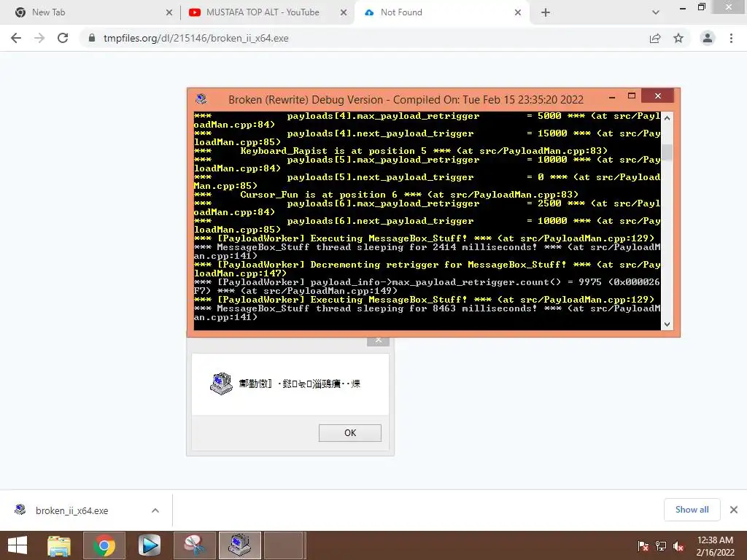Close the YouTube tab
Image resolution: width=747 pixels, height=560 pixels.
click(x=344, y=12)
